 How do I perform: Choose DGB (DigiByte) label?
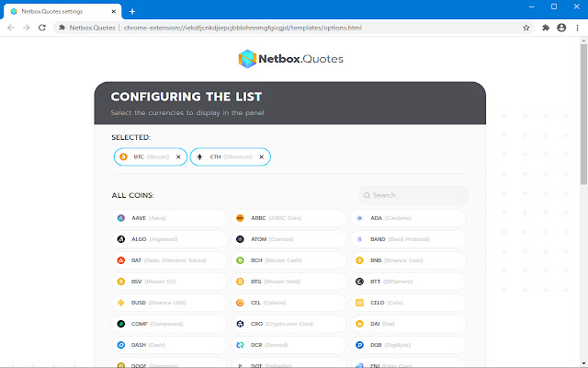pos(390,345)
